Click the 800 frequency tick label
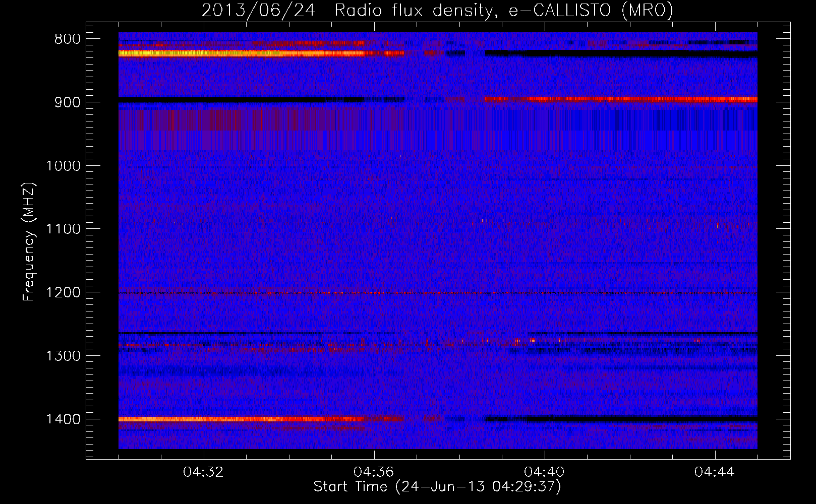This screenshot has height=504, width=816. point(68,39)
